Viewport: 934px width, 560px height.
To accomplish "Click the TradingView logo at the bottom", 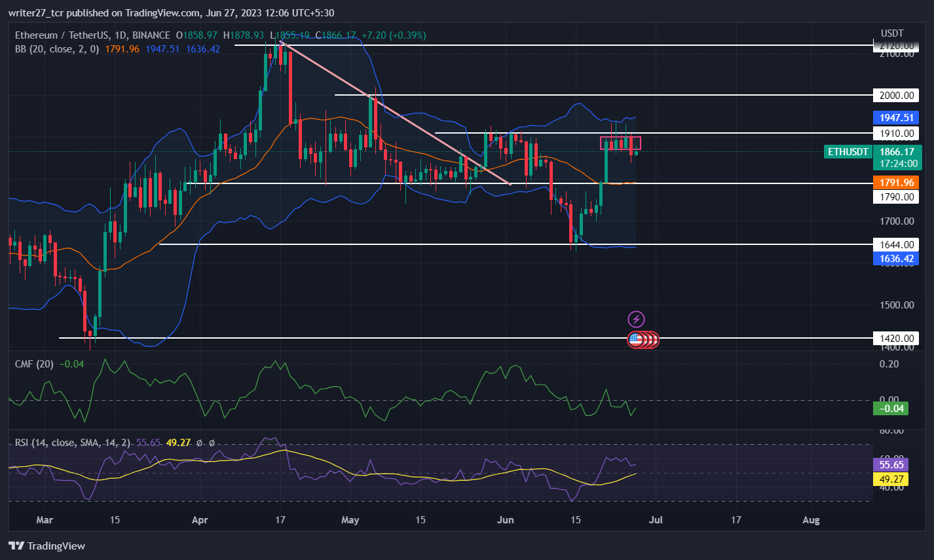I will coord(47,546).
